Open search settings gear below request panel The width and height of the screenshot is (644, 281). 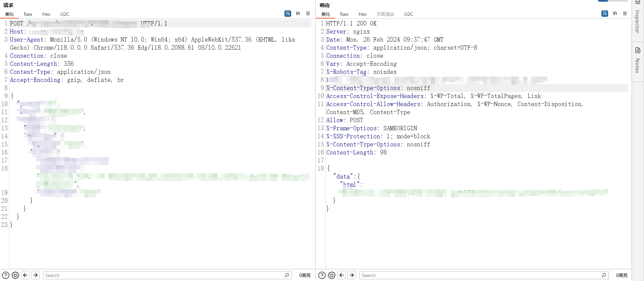[x=15, y=275]
